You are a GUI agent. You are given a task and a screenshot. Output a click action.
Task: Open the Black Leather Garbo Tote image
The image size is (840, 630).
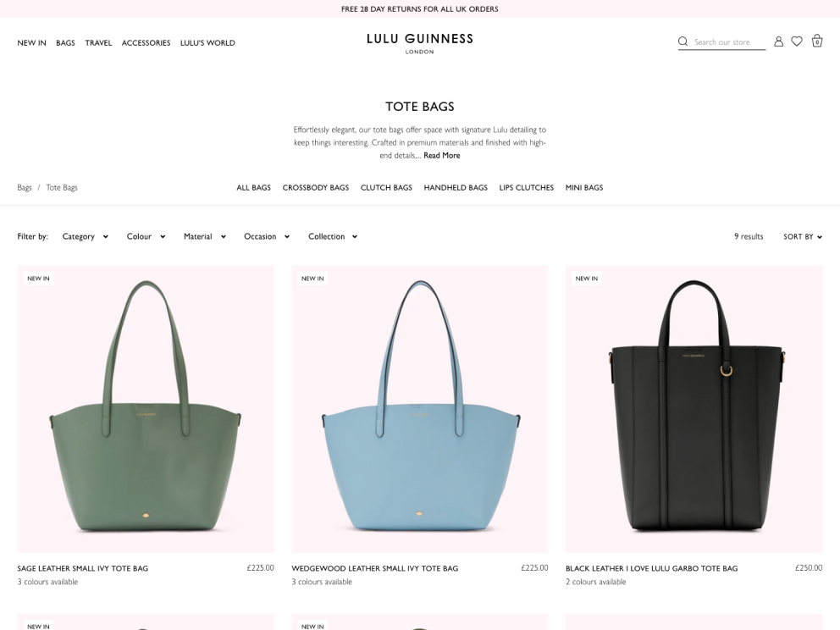(694, 409)
